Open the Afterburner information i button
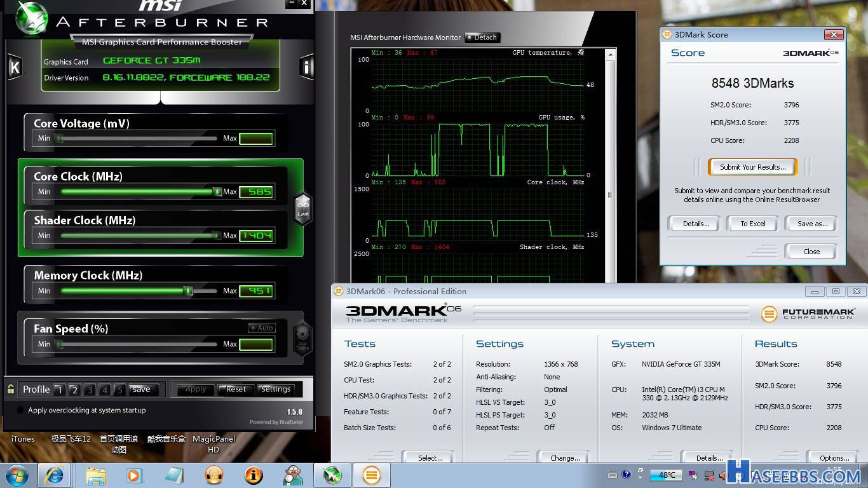 [307, 67]
